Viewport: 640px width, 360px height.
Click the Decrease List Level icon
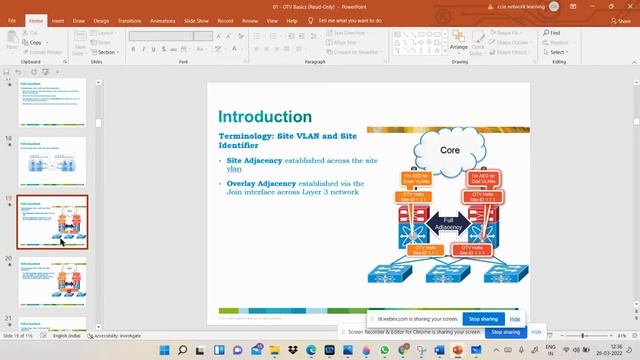291,36
